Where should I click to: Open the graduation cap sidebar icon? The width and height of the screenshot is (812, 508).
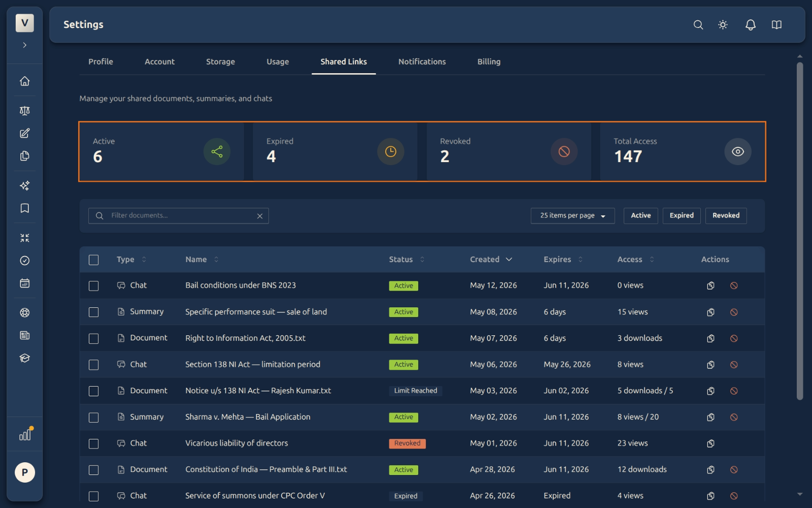24,358
